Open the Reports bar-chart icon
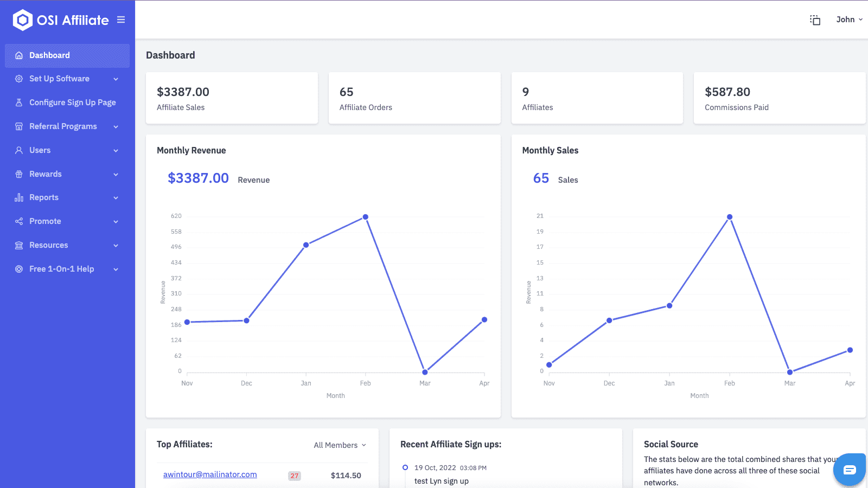The height and width of the screenshot is (488, 868). [18, 197]
